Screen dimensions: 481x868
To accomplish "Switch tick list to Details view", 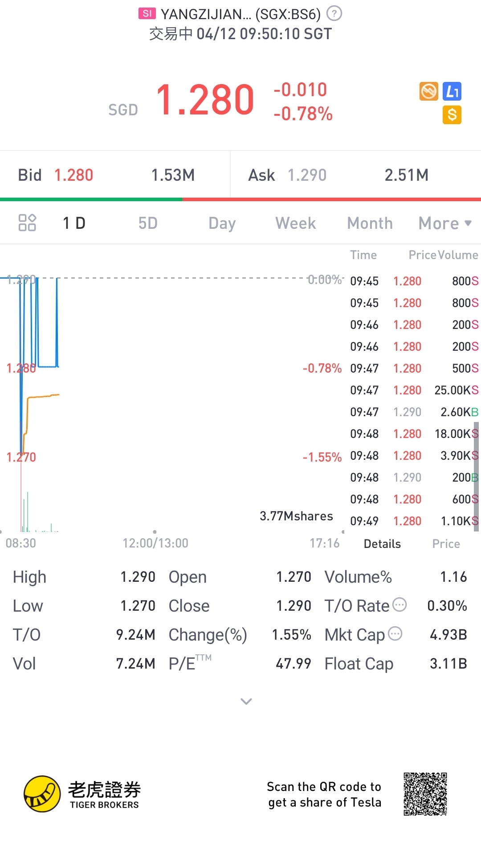I will 382,544.
